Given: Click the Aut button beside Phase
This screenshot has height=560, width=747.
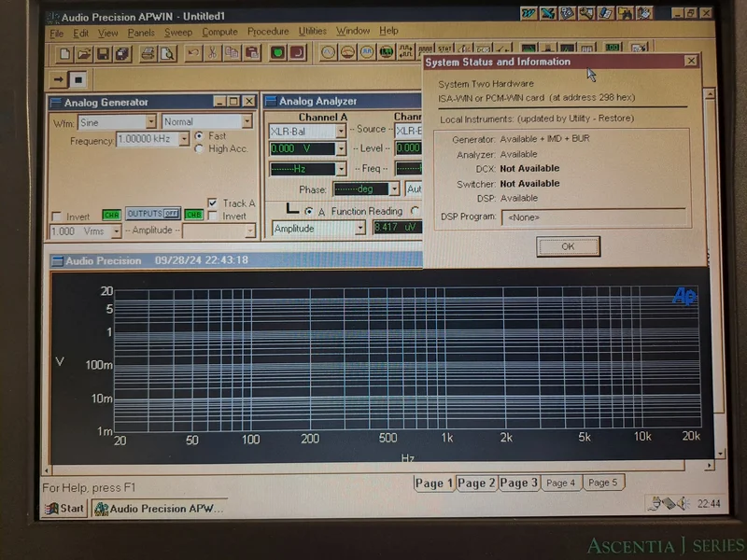Looking at the screenshot, I should click(x=414, y=189).
